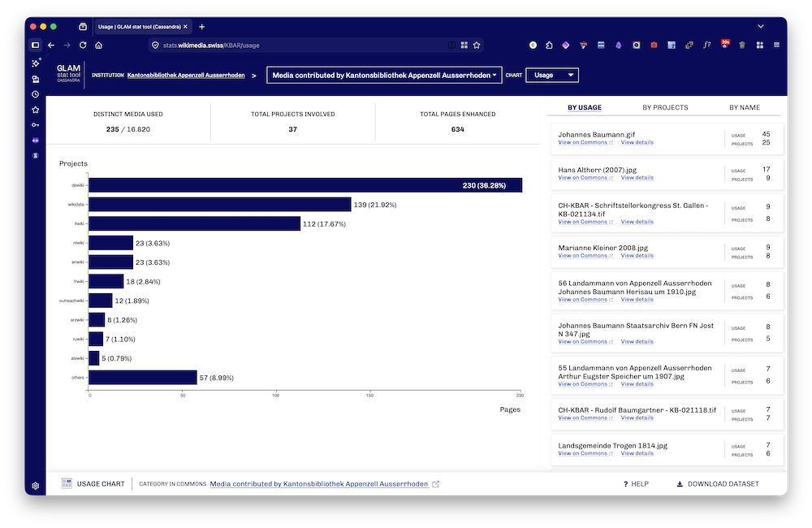Viewport: 812px width, 528px height.
Task: View details for Johannes Baumann.gif
Action: 637,142
